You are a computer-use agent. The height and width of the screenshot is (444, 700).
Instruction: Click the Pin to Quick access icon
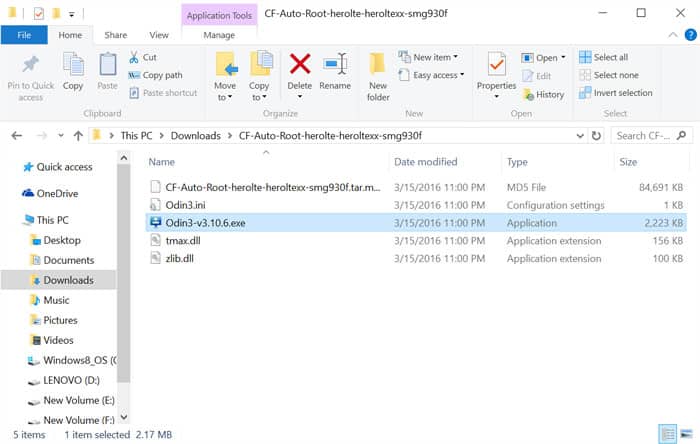tap(30, 65)
